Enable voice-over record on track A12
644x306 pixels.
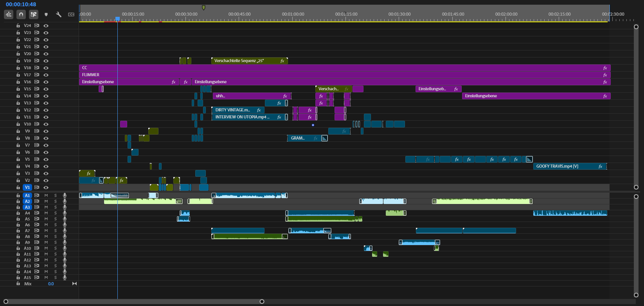click(x=65, y=260)
